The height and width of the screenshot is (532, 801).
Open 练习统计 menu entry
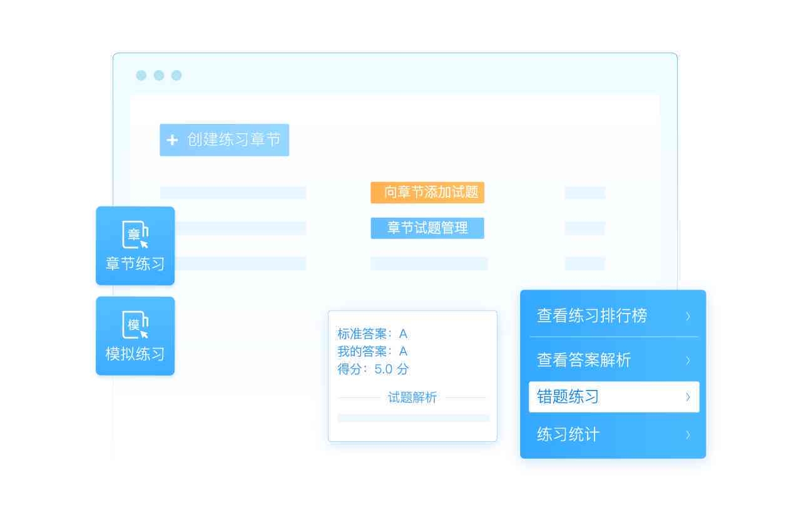(x=613, y=434)
